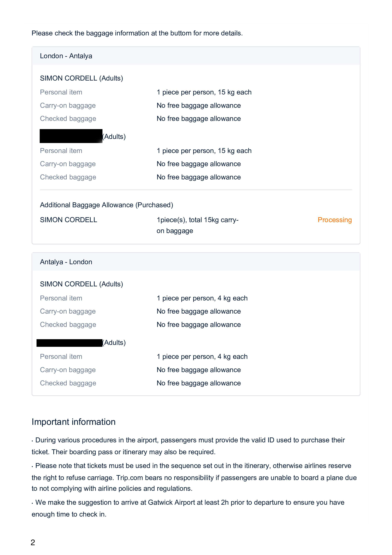Click first '1 piece per person, 4 kg each' value
This screenshot has width=392, height=555.
tap(202, 298)
